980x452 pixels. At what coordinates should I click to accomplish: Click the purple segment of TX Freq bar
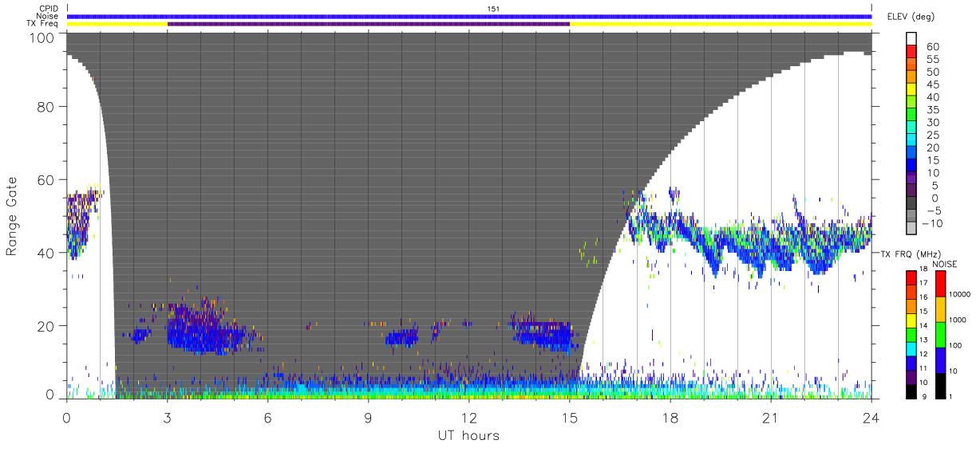pos(369,24)
